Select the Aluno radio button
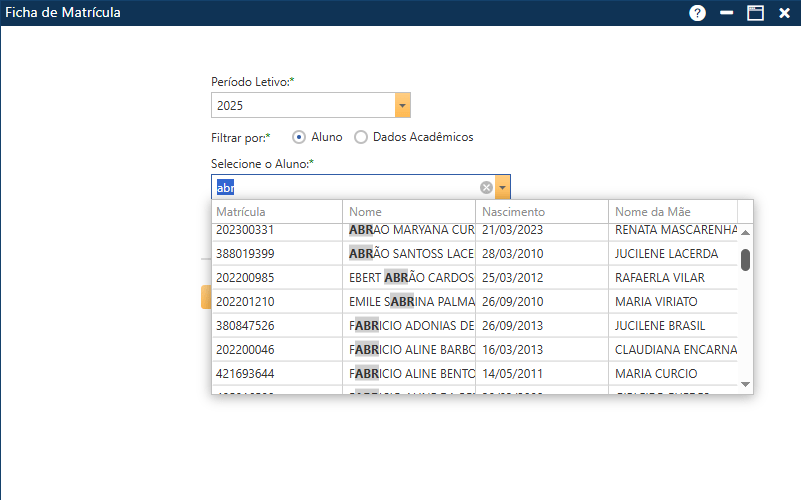801x500 pixels. (x=299, y=137)
